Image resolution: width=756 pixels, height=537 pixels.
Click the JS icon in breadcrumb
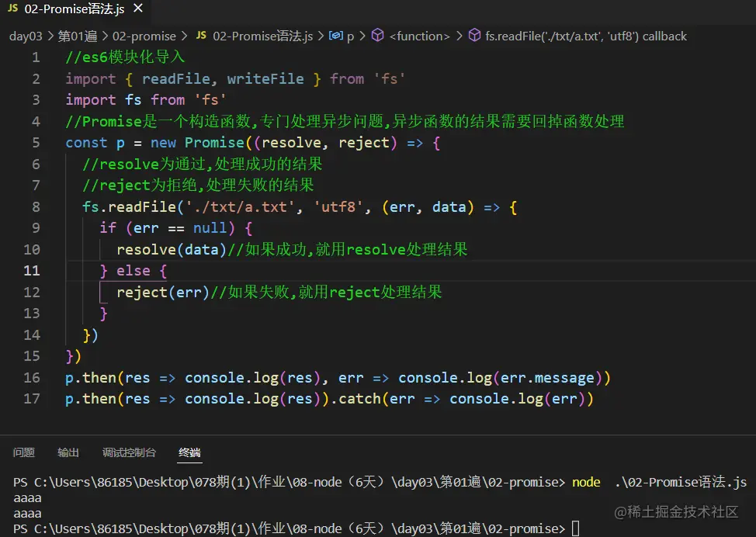tap(201, 36)
